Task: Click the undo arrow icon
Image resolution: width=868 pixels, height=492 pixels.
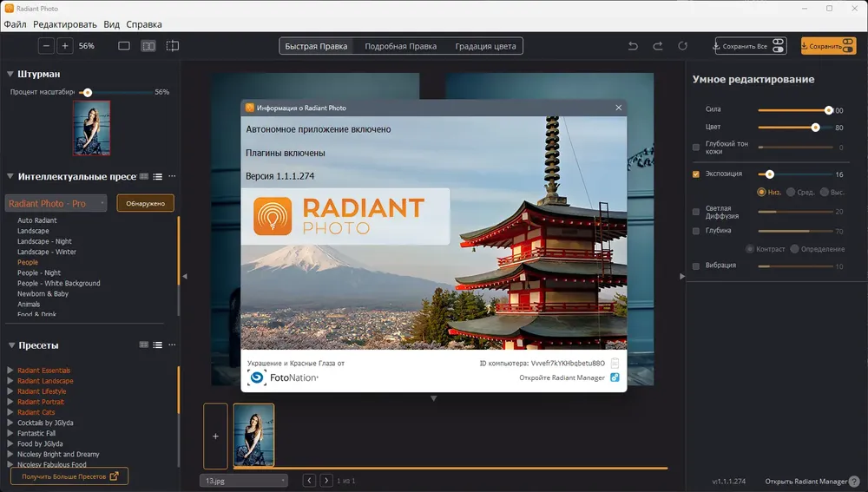Action: (x=633, y=46)
